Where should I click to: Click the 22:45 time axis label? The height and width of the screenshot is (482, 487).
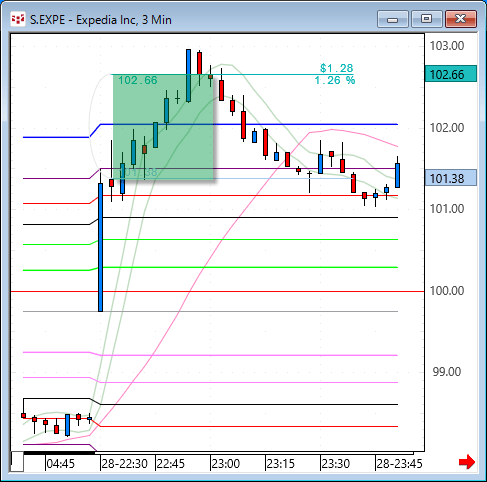coord(170,464)
